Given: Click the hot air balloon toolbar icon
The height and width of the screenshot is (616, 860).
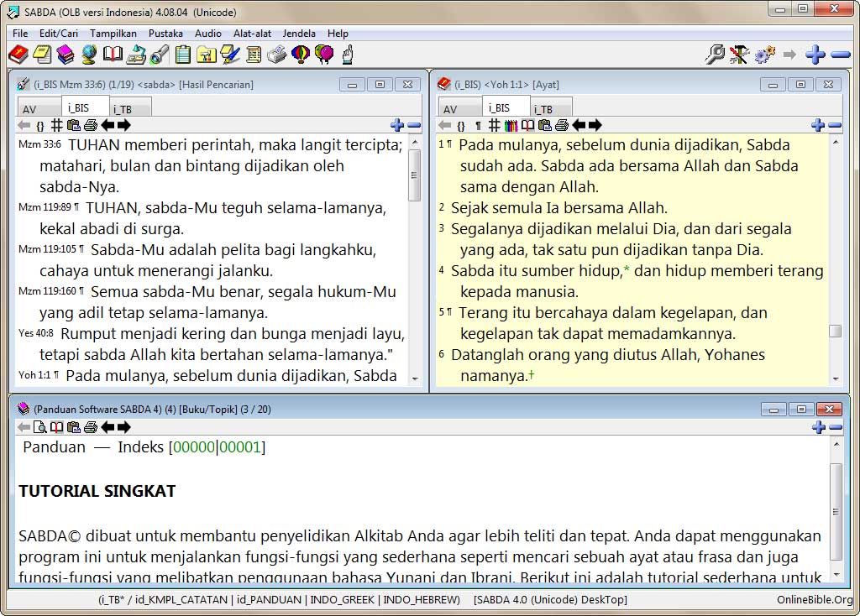Looking at the screenshot, I should point(301,55).
